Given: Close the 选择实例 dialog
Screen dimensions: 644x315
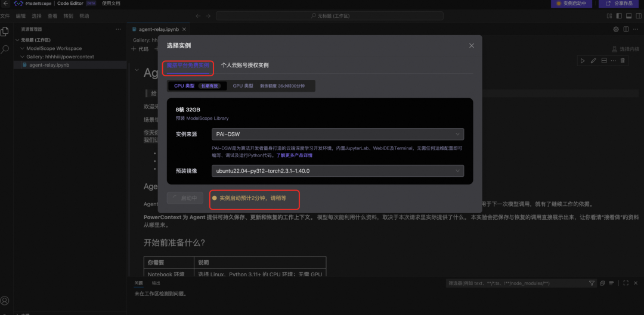Looking at the screenshot, I should (x=472, y=45).
